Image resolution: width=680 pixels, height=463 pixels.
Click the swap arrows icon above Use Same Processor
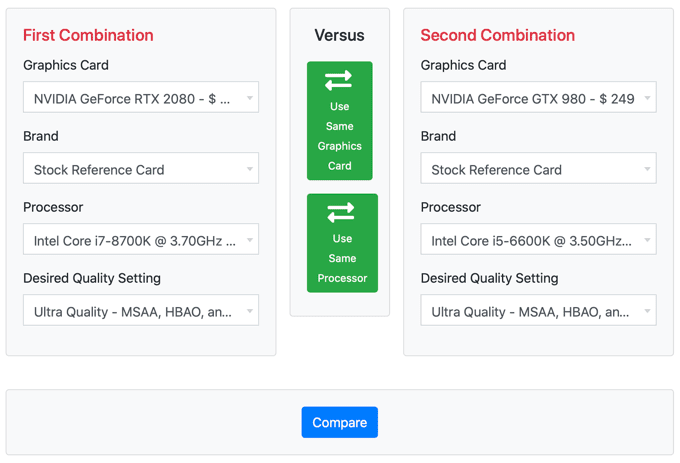coord(341,212)
